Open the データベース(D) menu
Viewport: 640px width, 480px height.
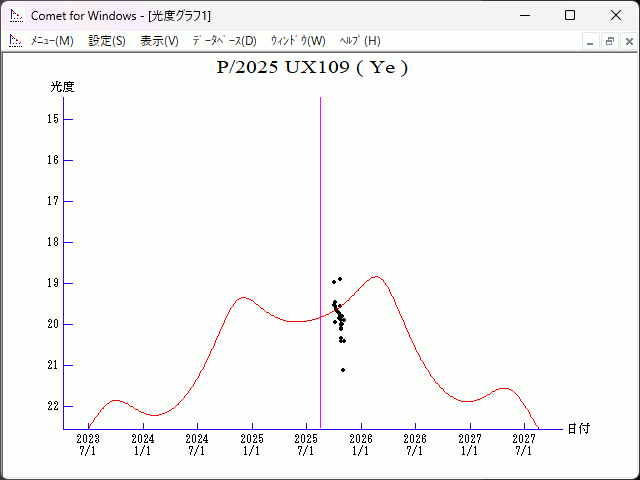pyautogui.click(x=224, y=41)
